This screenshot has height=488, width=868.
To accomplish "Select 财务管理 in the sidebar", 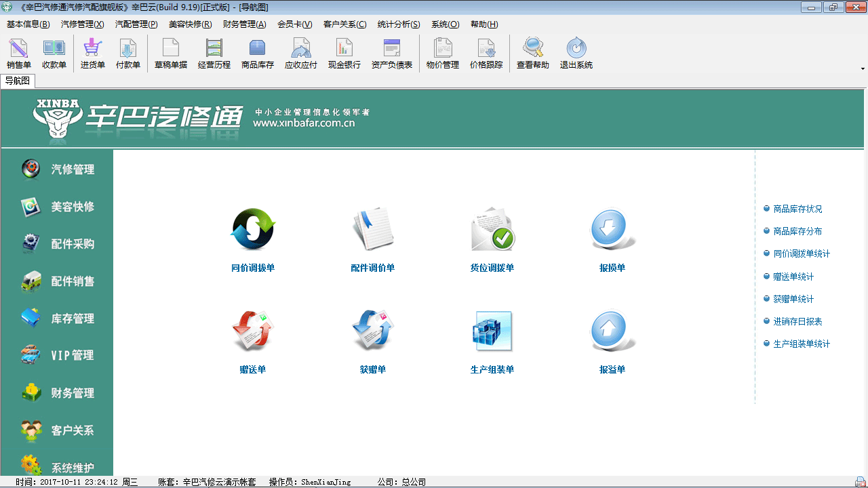I will (x=57, y=393).
